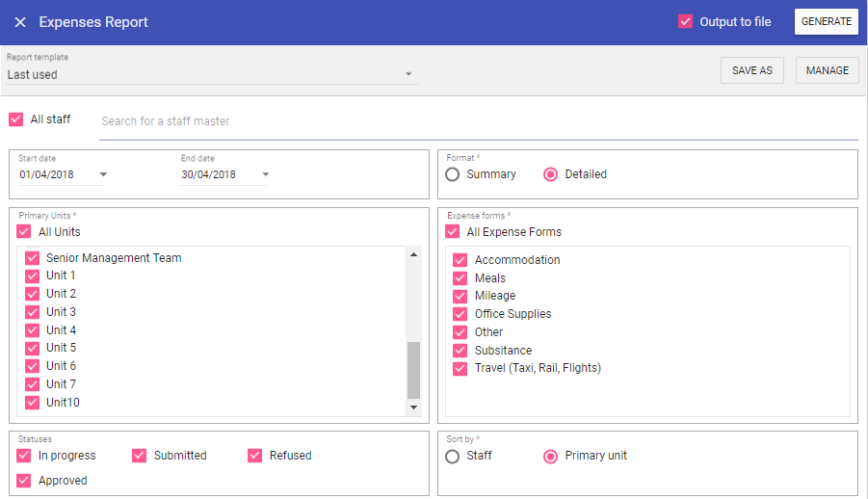Open the Start date dropdown
This screenshot has width=868, height=499.
[103, 174]
